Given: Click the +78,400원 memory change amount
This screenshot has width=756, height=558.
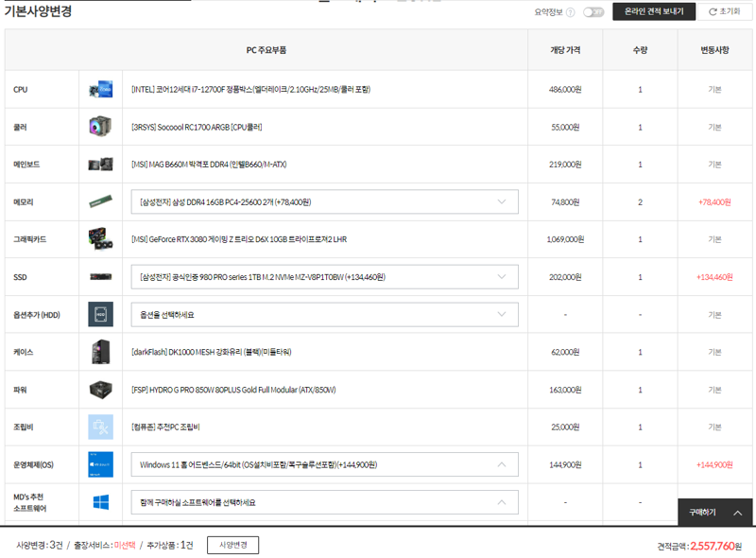Looking at the screenshot, I should pyautogui.click(x=714, y=201).
